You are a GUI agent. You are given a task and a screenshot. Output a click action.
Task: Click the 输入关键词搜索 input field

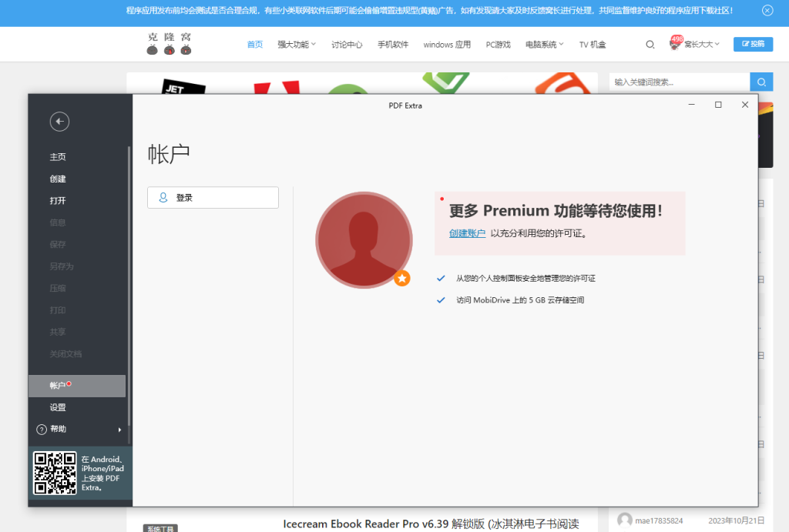pyautogui.click(x=680, y=82)
